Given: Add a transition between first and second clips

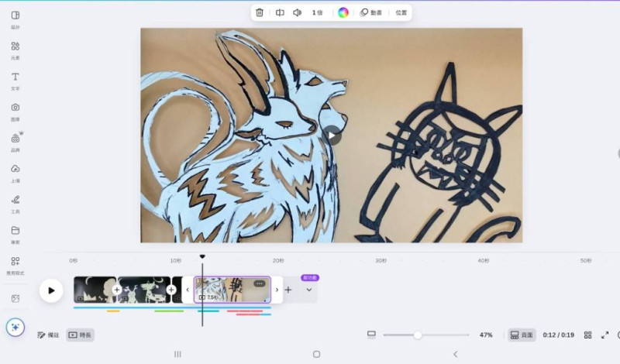Looking at the screenshot, I should pos(117,290).
